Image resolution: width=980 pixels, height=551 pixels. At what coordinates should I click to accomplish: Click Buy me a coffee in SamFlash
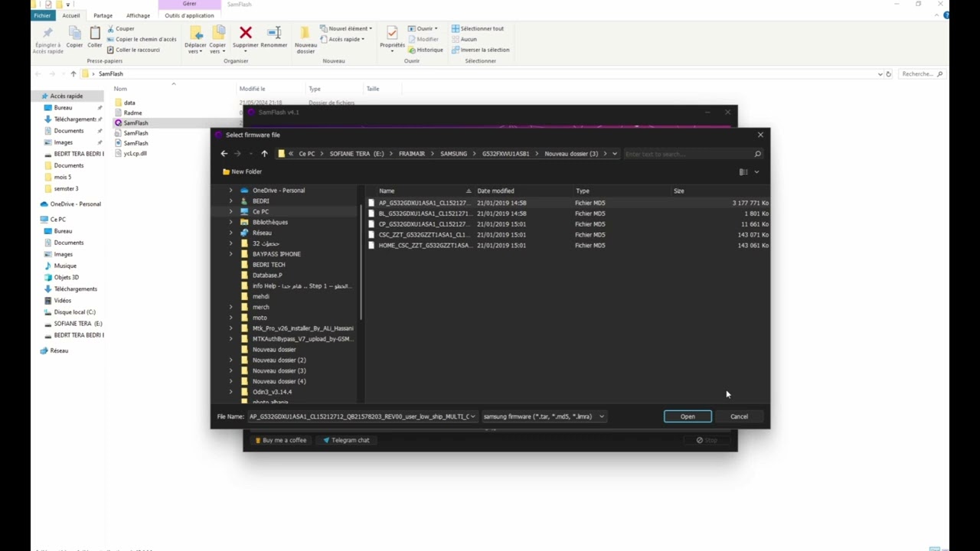[281, 440]
